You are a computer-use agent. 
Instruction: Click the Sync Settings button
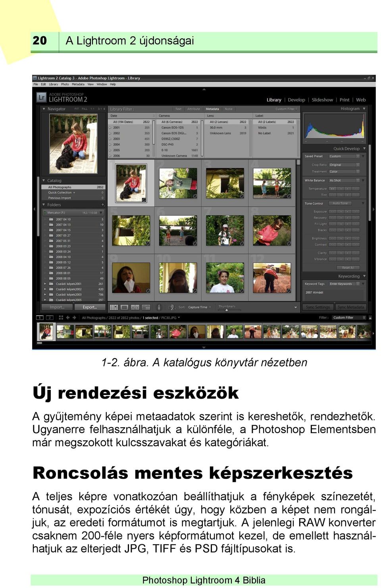pos(318,307)
